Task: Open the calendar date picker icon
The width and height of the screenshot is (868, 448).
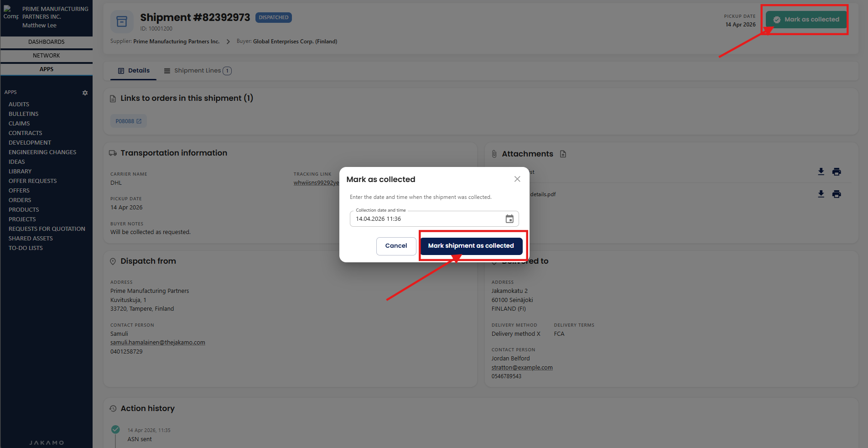Action: 509,219
